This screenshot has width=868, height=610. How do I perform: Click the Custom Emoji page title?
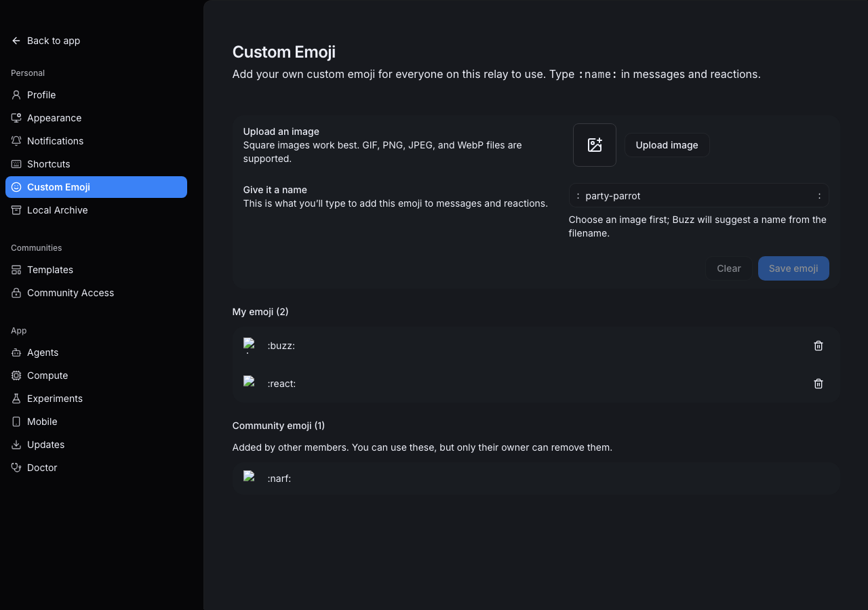pos(284,52)
